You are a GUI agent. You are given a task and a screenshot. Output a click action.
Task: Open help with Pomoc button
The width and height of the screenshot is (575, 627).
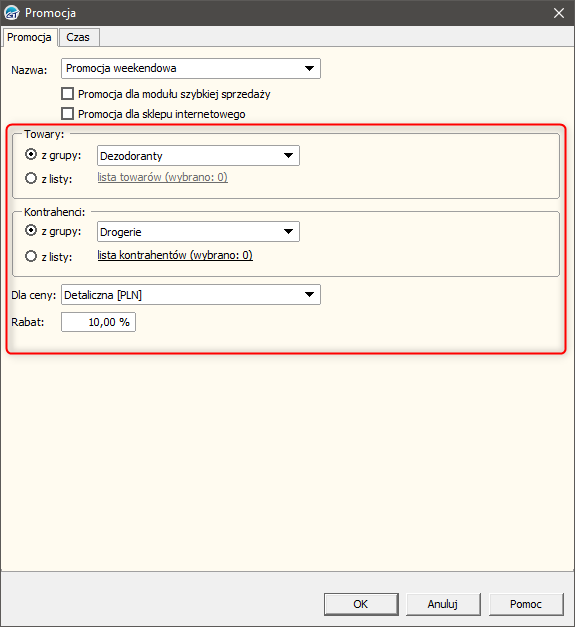coord(526,604)
